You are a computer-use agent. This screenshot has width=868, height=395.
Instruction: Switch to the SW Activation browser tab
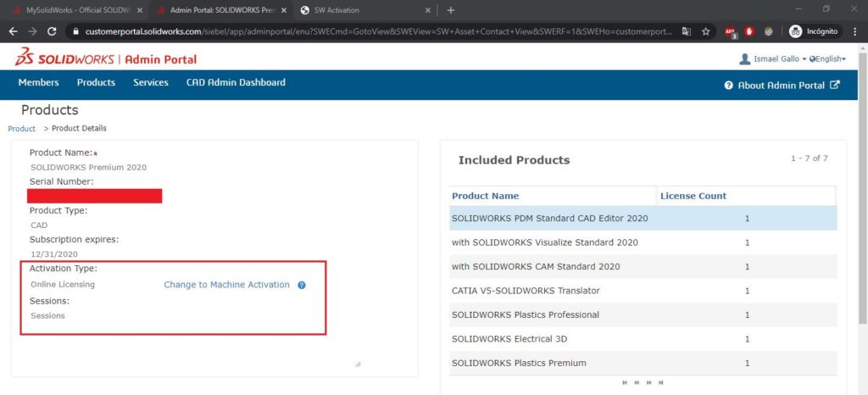[x=365, y=10]
